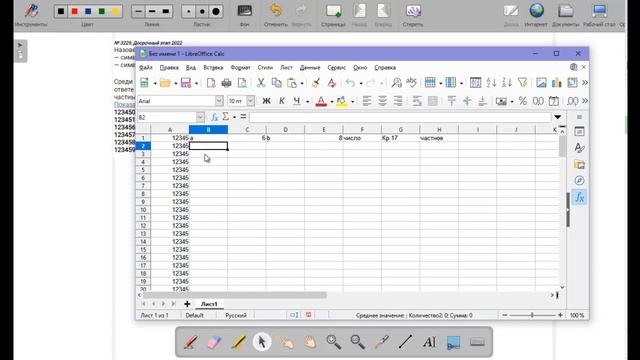
Task: Toggle align top vertical alignment
Action: pyautogui.click(x=451, y=101)
